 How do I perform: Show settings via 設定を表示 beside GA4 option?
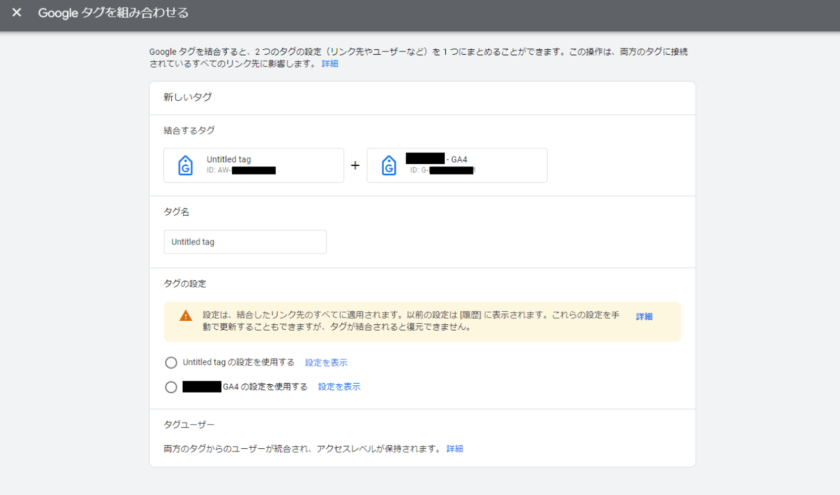pos(339,386)
